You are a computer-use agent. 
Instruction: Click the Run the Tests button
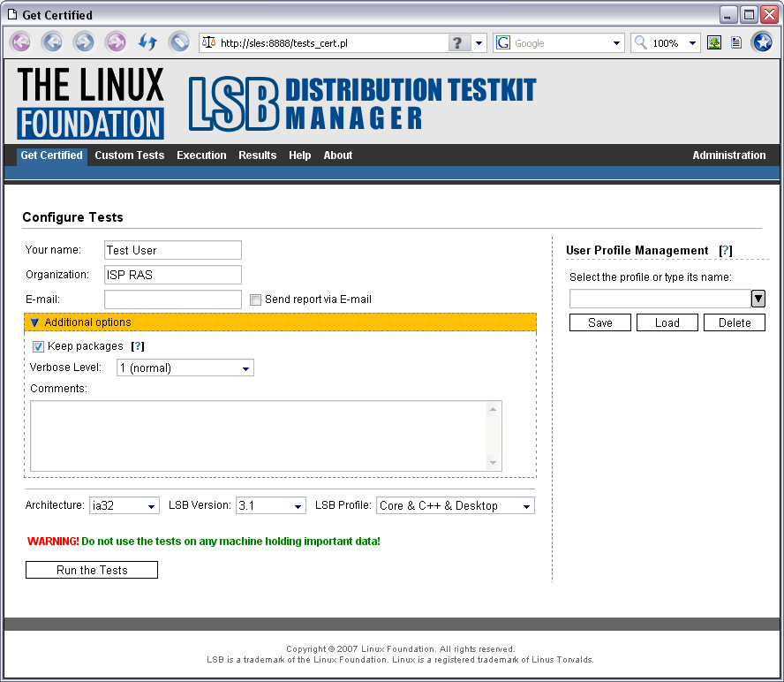92,570
